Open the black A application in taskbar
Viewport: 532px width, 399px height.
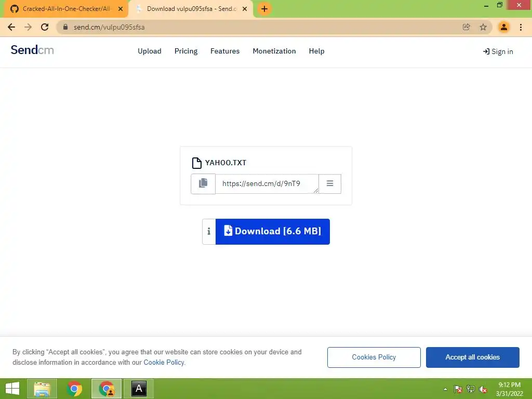click(139, 389)
